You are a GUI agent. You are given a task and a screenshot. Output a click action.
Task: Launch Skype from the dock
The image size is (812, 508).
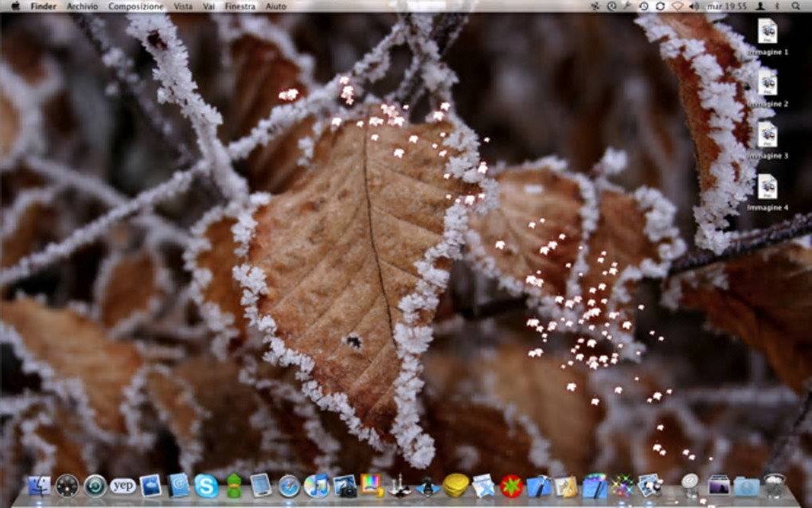(x=206, y=487)
